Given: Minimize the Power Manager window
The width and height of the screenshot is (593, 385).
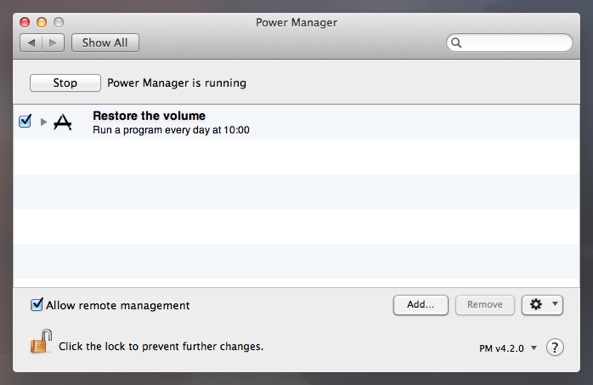Looking at the screenshot, I should pos(42,22).
